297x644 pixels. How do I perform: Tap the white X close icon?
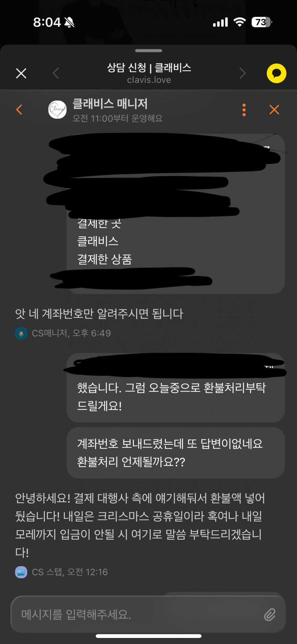click(21, 73)
